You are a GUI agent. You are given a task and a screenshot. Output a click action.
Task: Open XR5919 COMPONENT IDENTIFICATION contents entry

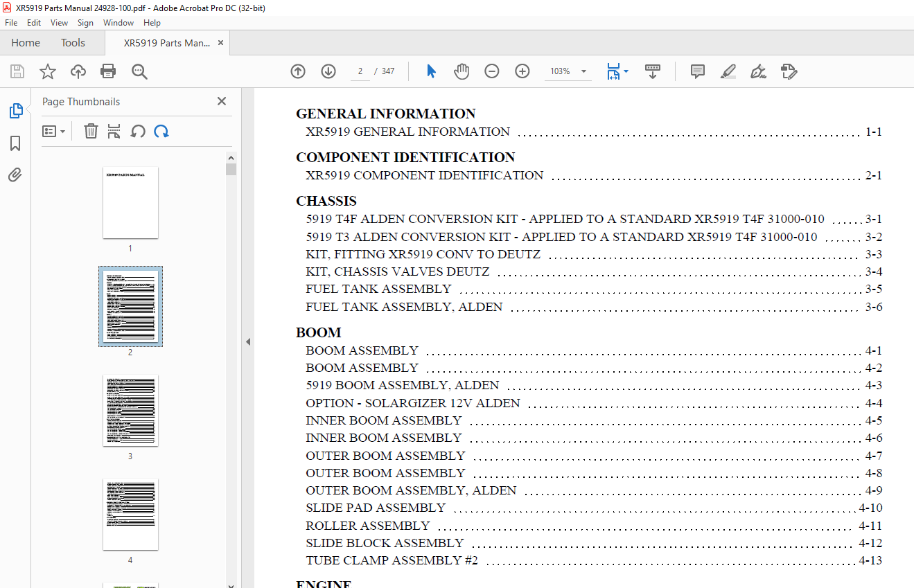[594, 175]
